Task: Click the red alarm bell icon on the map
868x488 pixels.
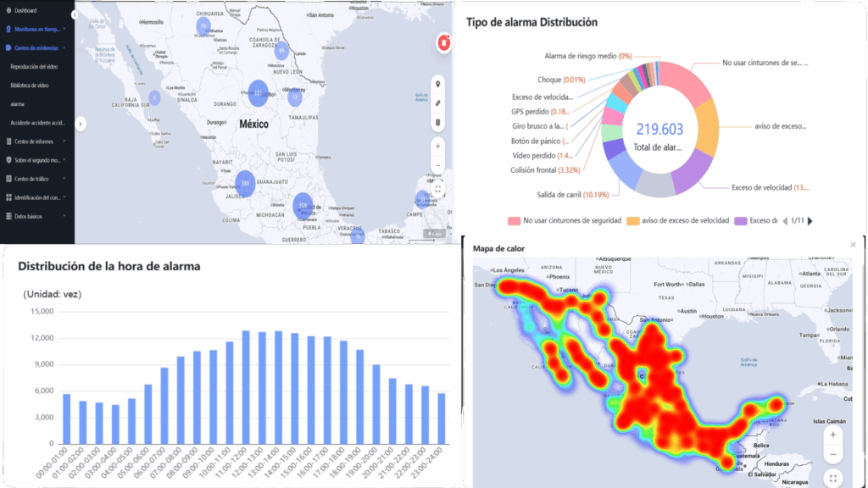Action: (x=442, y=42)
